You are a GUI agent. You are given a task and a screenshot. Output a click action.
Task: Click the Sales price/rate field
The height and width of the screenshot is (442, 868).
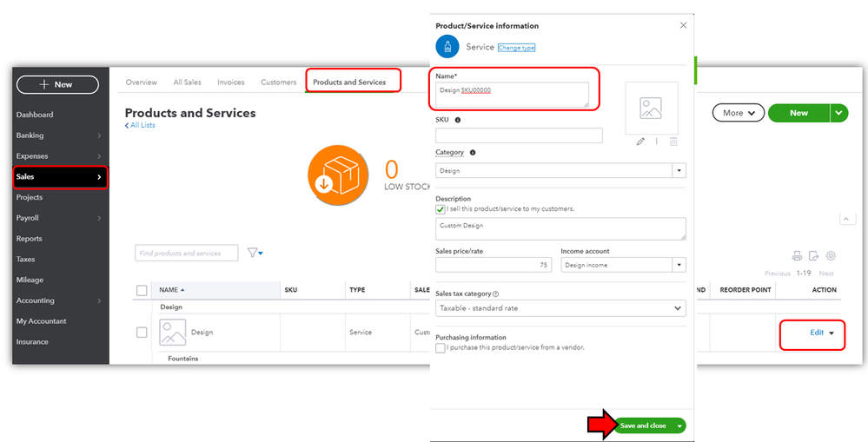coord(494,265)
